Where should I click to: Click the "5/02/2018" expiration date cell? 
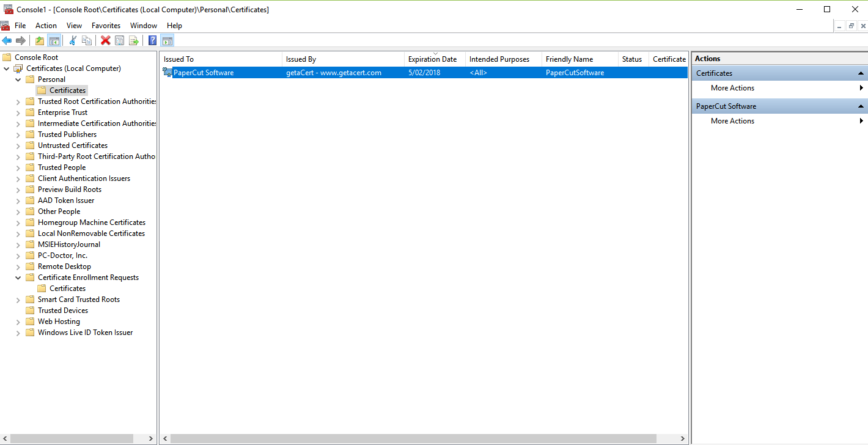tap(424, 73)
